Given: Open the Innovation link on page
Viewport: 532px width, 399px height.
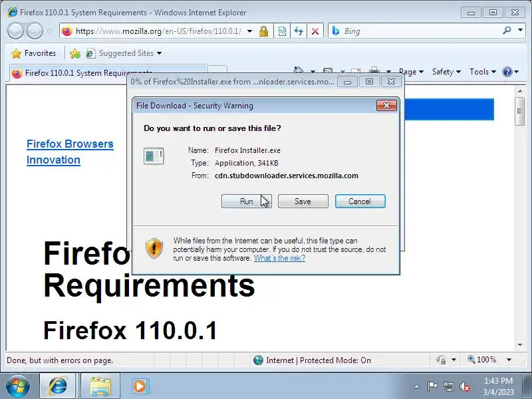Looking at the screenshot, I should 53,160.
